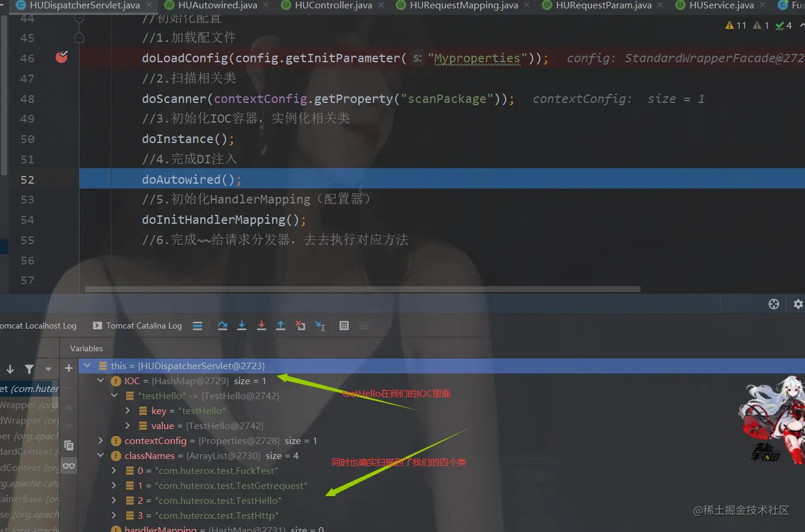
Task: Expand the key = "testHello" node
Action: (127, 411)
